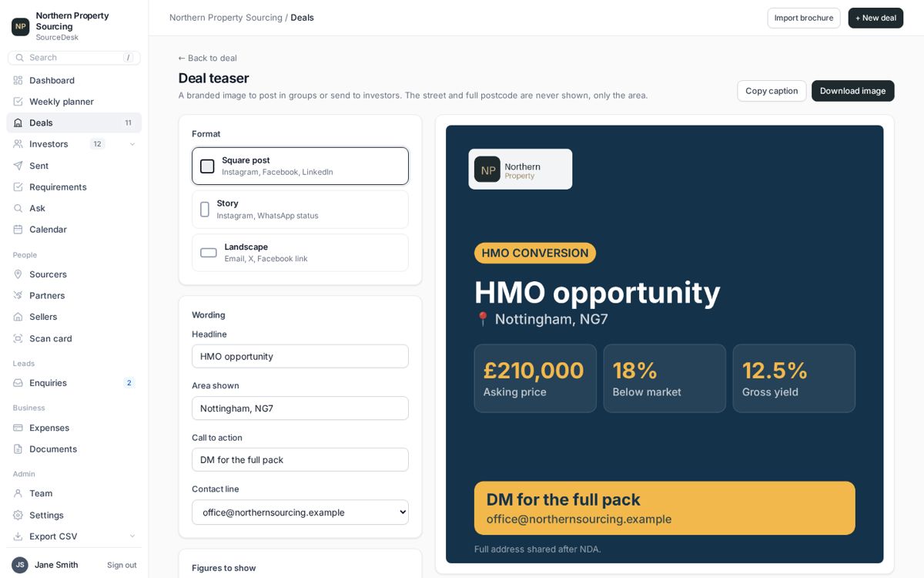Click the Weekly planner icon
This screenshot has width=924, height=578.
click(x=18, y=102)
